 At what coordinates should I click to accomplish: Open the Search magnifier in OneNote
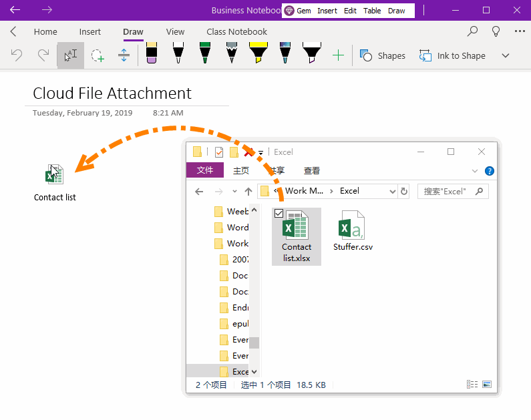pos(472,31)
